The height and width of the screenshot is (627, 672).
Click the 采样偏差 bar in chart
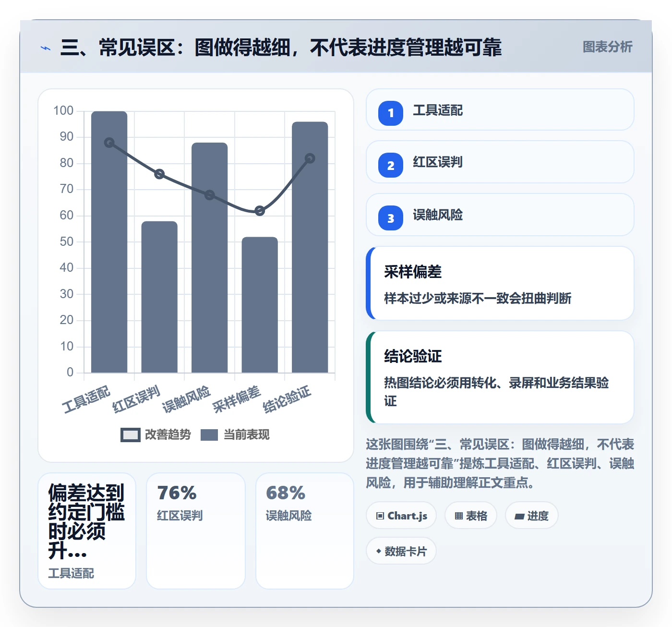tap(260, 304)
